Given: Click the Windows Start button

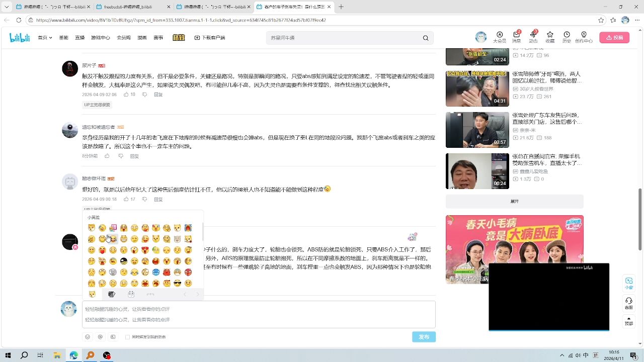Looking at the screenshot, I should point(8,355).
